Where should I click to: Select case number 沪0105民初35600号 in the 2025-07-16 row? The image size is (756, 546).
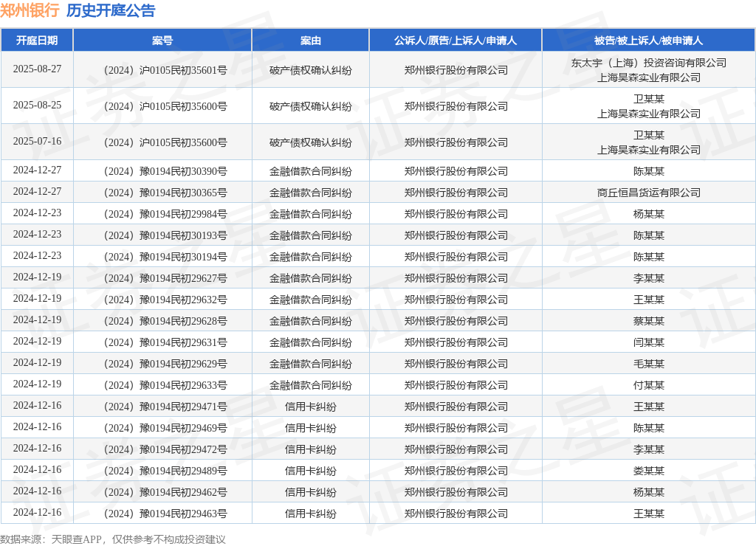tap(162, 142)
